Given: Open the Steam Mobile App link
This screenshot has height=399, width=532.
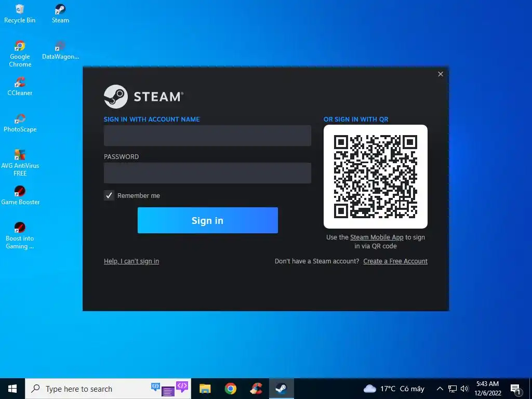Looking at the screenshot, I should pyautogui.click(x=377, y=237).
